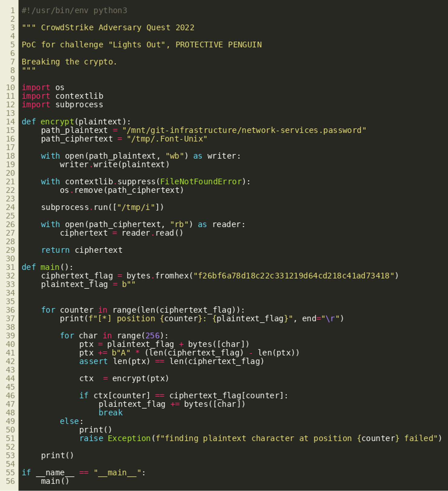Screen dimensions: 448x491
Task: Click the 'if __name__ == "__main__":' line
Action: tap(84, 473)
